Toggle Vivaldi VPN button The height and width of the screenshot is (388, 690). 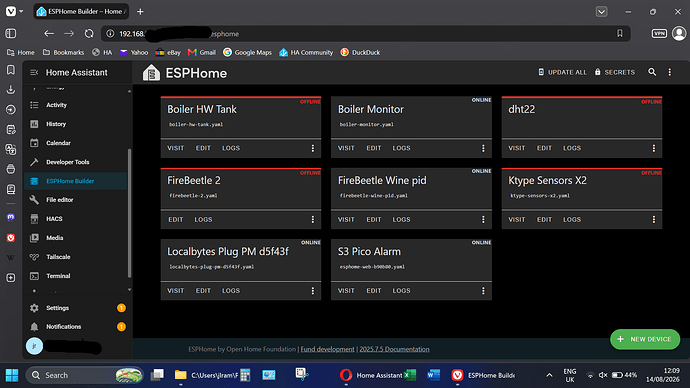coord(659,33)
